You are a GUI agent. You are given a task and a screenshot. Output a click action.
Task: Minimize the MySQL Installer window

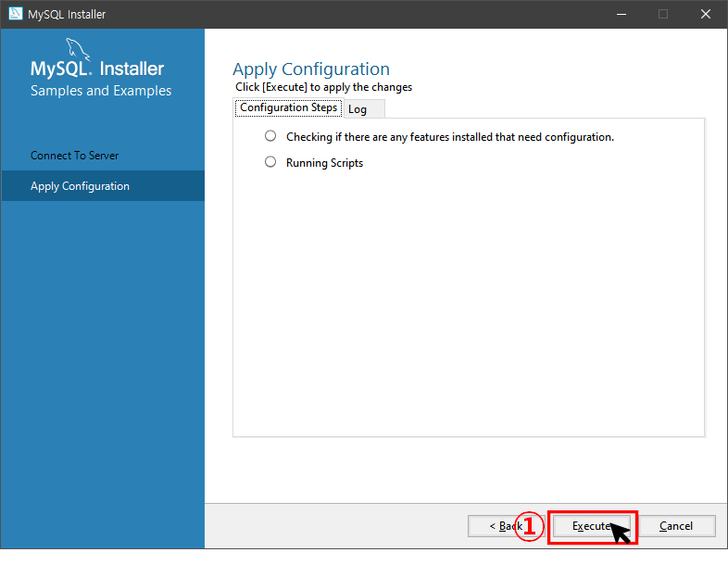[621, 14]
